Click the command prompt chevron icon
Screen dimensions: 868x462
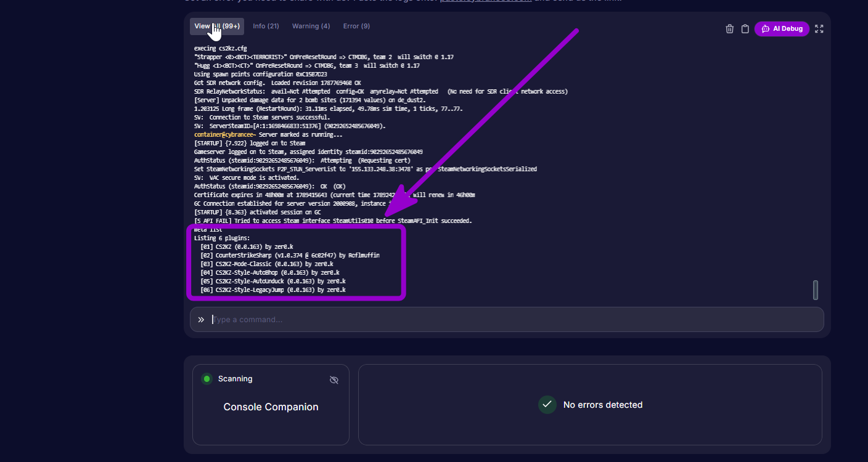(x=201, y=320)
